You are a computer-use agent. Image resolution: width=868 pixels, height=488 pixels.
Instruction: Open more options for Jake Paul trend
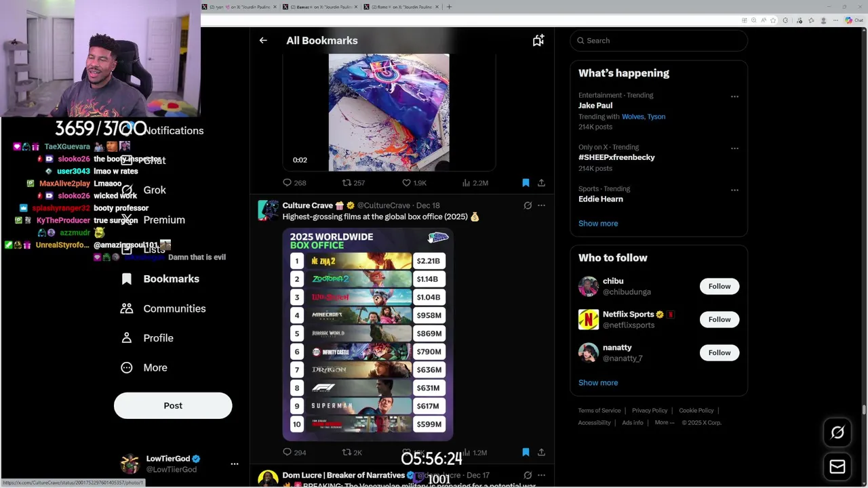[734, 97]
